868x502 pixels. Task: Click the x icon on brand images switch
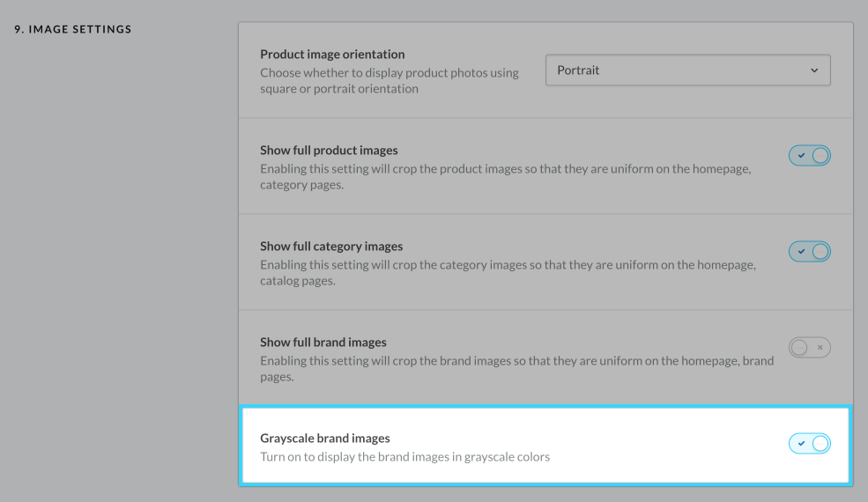coord(820,348)
